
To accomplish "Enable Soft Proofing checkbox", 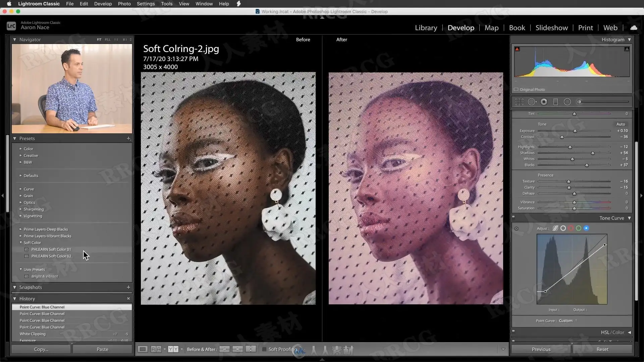I will pos(264,349).
